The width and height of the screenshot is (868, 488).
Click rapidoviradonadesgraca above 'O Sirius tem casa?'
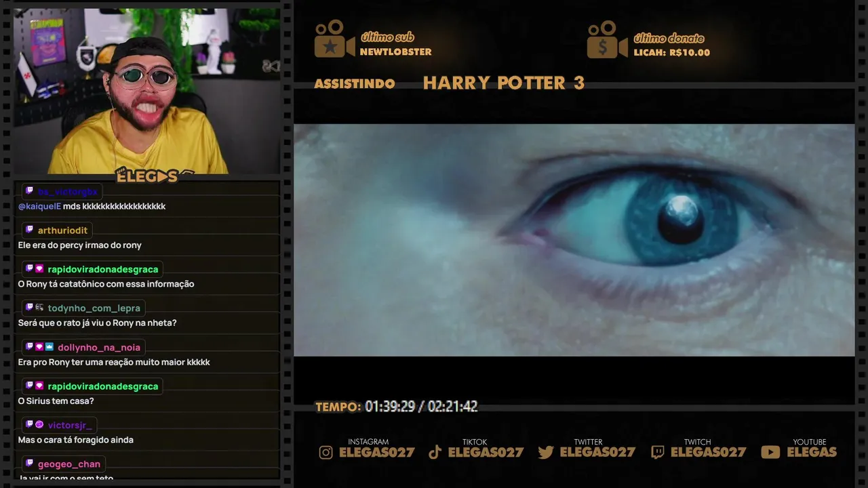click(103, 386)
